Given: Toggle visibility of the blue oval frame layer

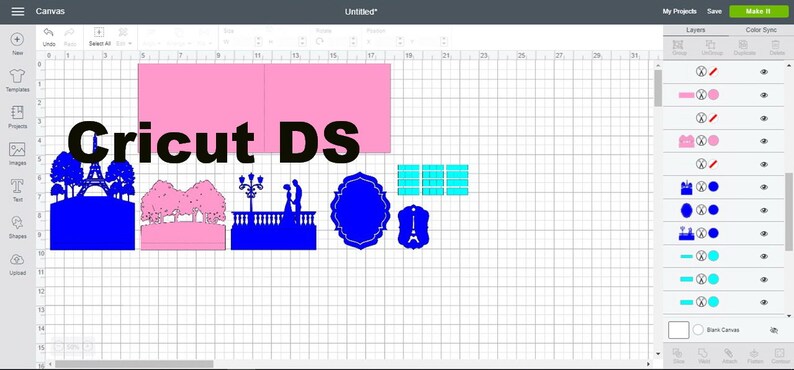Looking at the screenshot, I should coord(764,210).
